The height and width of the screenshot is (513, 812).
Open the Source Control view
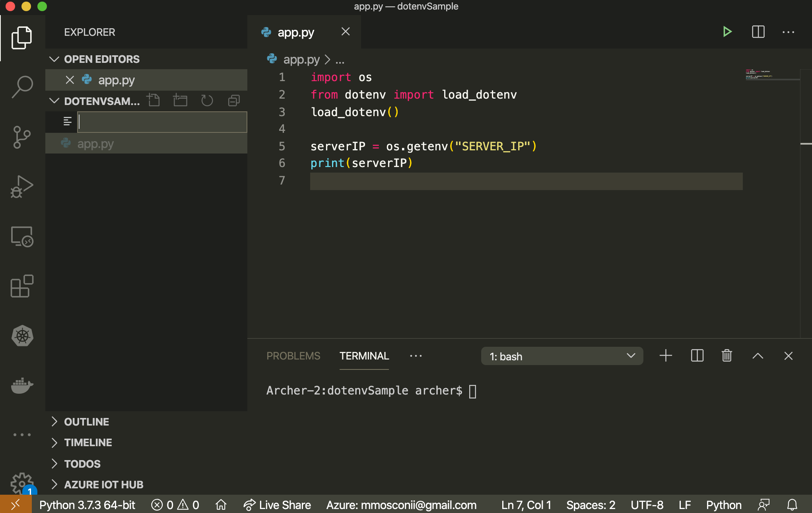pos(22,137)
